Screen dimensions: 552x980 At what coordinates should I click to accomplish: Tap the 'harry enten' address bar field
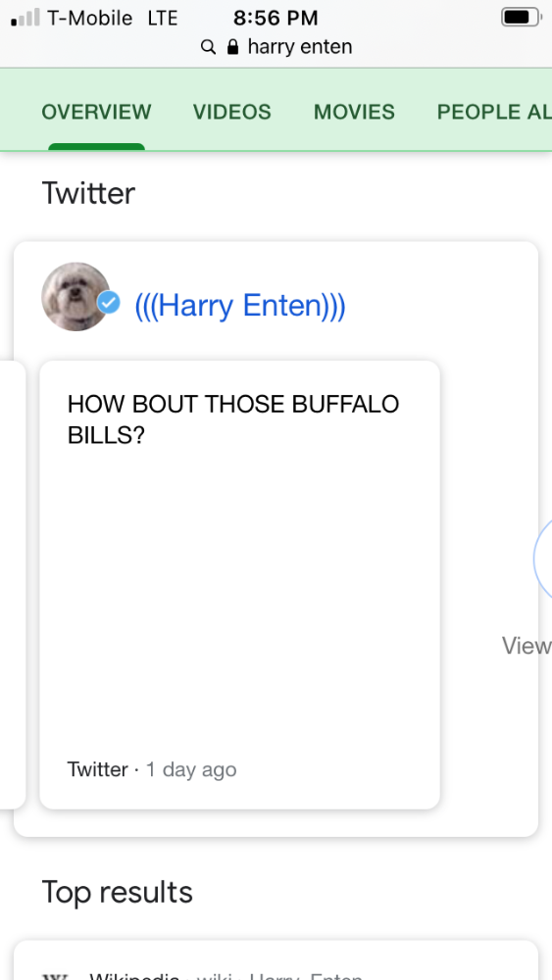(x=276, y=47)
